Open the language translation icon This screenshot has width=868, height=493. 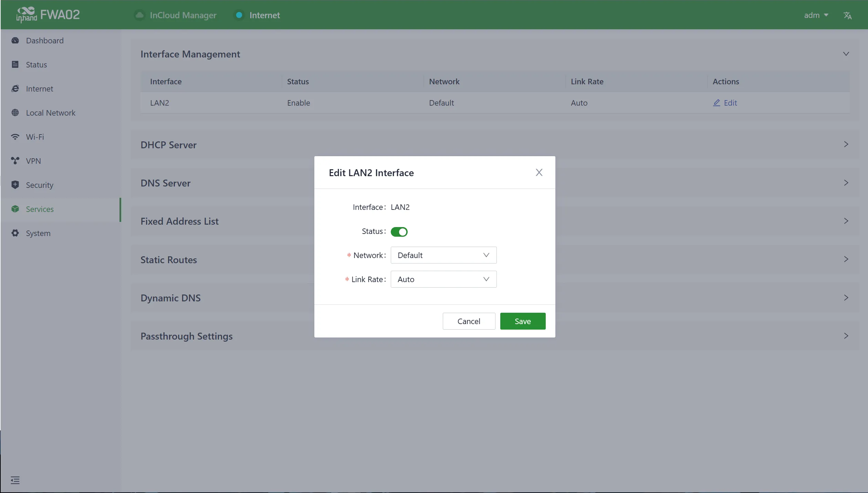tap(847, 15)
